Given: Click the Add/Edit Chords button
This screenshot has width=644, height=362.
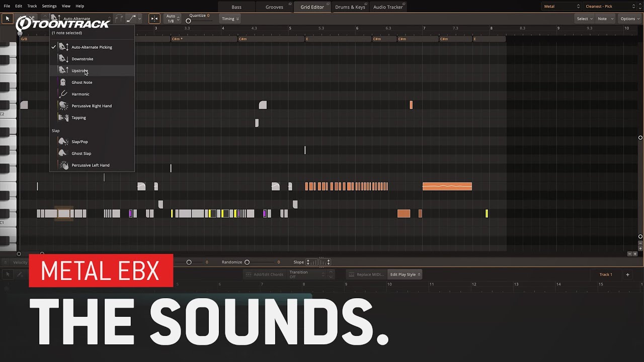Looking at the screenshot, I should click(264, 275).
